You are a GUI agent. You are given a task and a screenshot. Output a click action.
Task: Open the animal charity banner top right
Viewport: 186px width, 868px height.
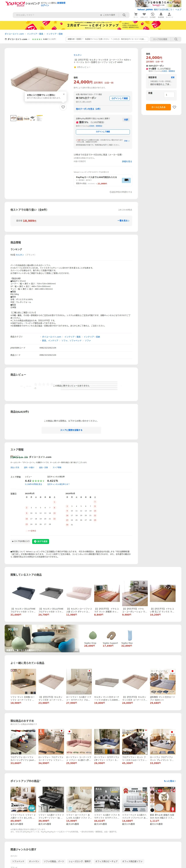(158, 4)
